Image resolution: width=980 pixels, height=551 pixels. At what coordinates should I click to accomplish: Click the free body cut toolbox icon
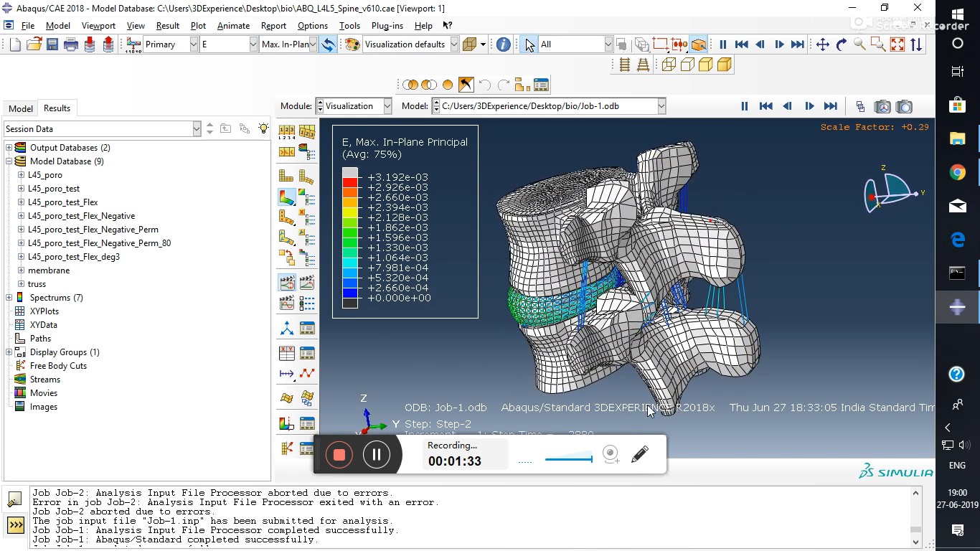tap(286, 448)
